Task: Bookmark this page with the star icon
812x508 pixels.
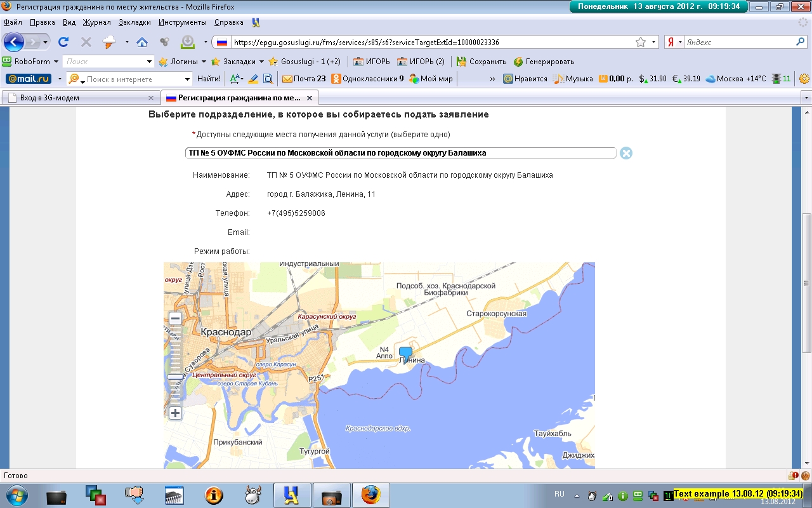Action: [641, 43]
